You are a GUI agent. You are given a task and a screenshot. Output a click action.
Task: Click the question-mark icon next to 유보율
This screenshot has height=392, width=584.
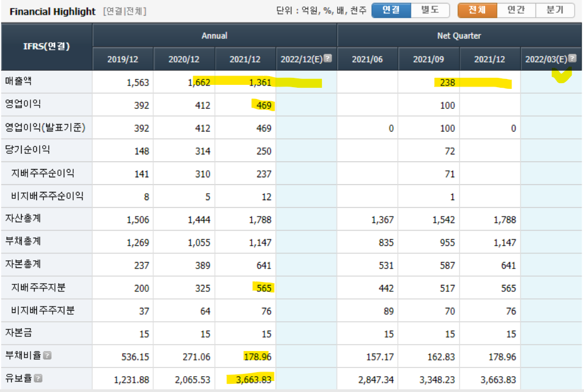(39, 378)
